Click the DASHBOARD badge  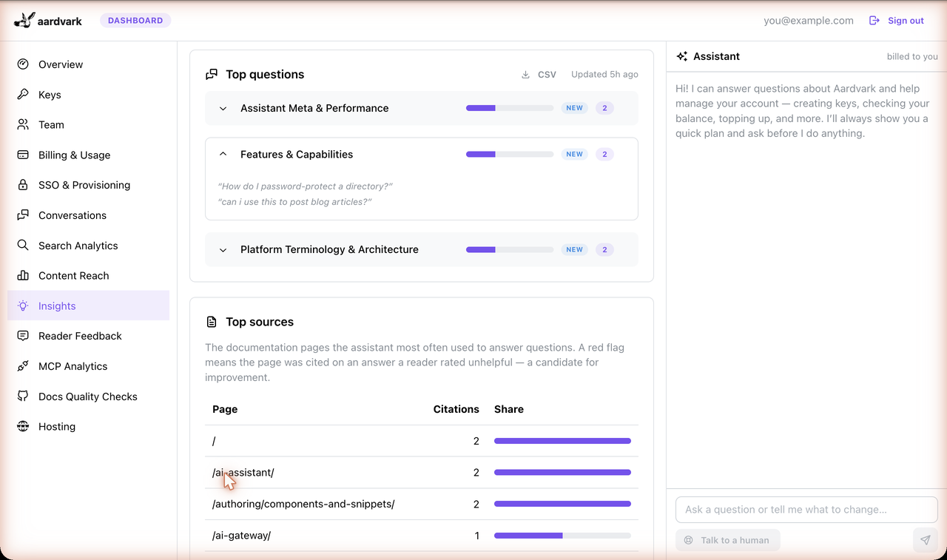pyautogui.click(x=135, y=21)
